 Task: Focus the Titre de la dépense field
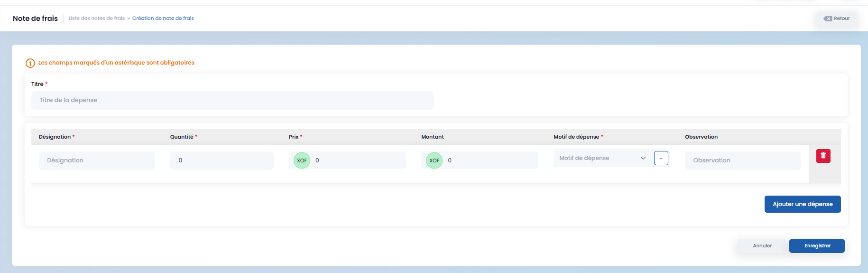232,100
